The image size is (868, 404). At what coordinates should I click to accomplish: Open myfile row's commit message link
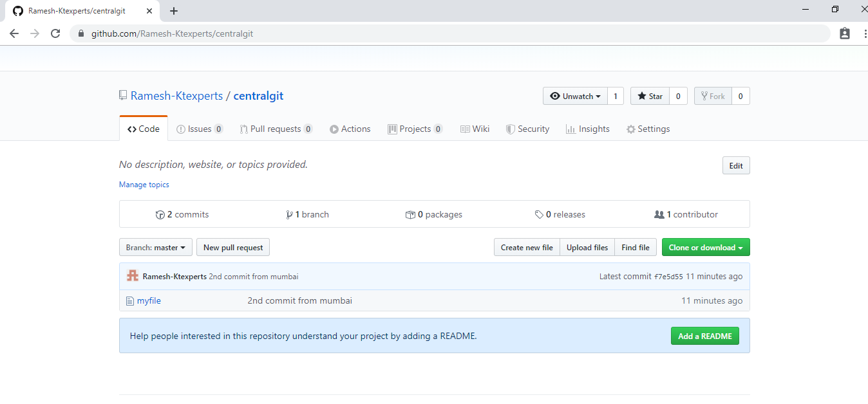point(300,301)
